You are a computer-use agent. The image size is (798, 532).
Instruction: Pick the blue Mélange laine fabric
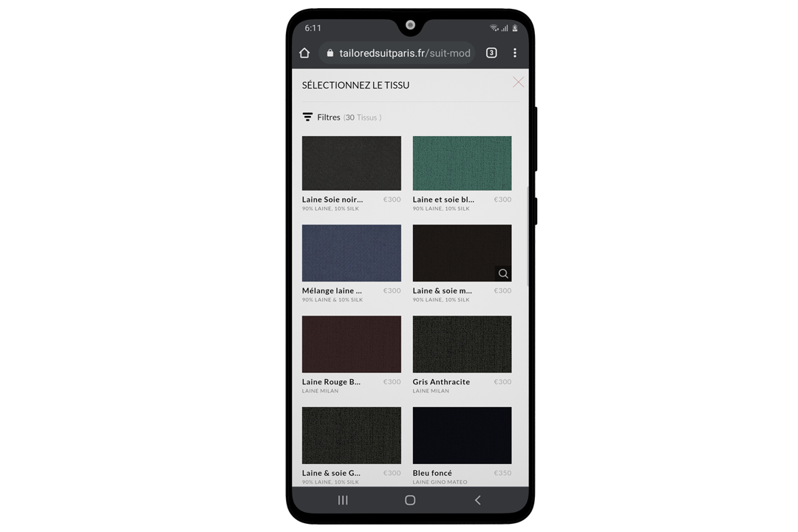(x=352, y=253)
